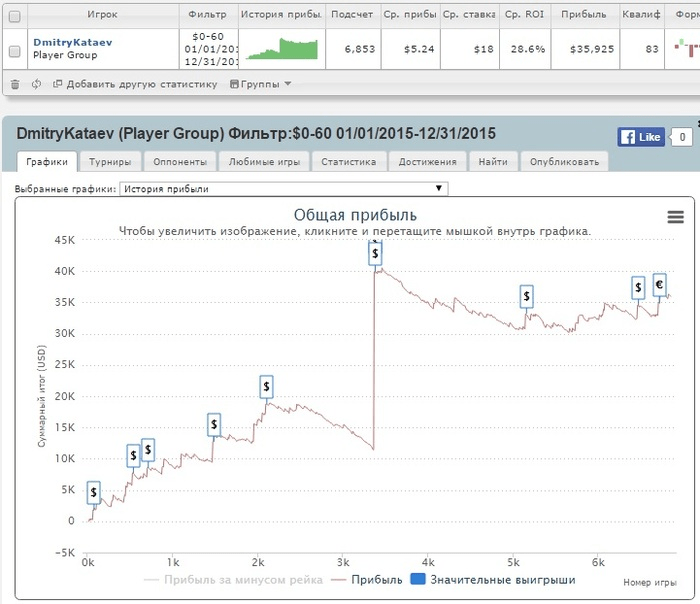Click the trash delete icon in toolbar
The width and height of the screenshot is (700, 604).
point(15,84)
